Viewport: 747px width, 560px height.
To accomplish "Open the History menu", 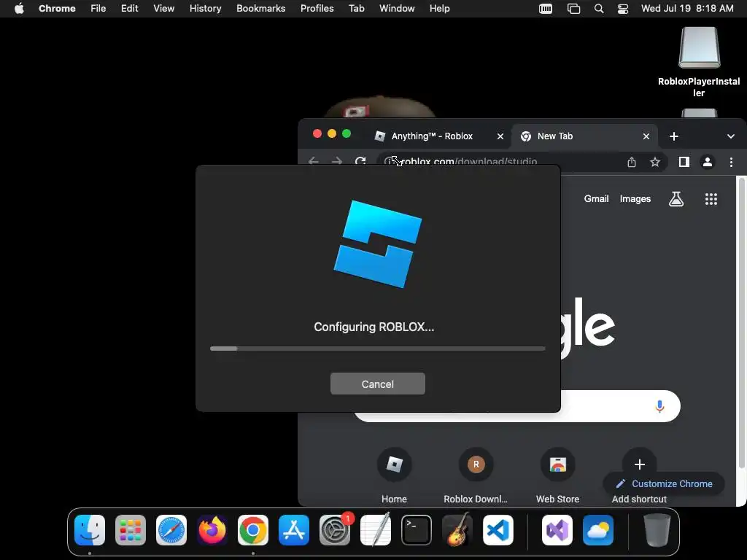I will click(205, 9).
